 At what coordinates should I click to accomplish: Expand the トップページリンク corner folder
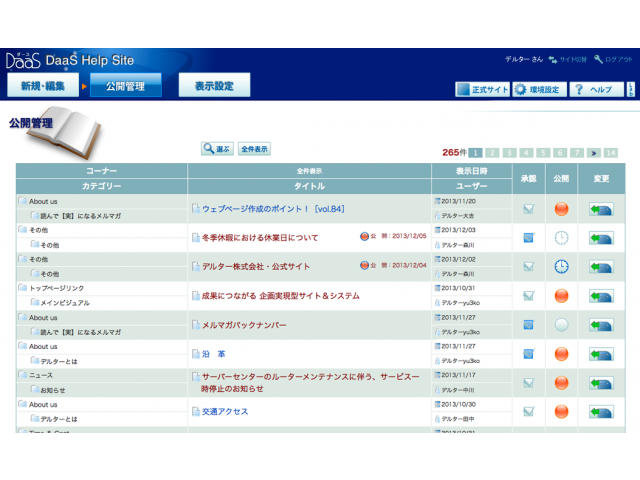(22, 288)
